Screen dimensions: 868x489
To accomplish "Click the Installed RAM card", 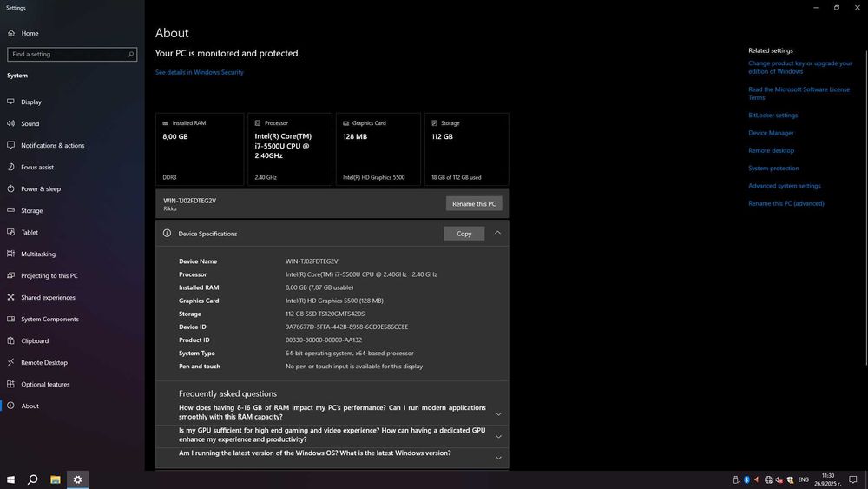I will click(x=200, y=149).
